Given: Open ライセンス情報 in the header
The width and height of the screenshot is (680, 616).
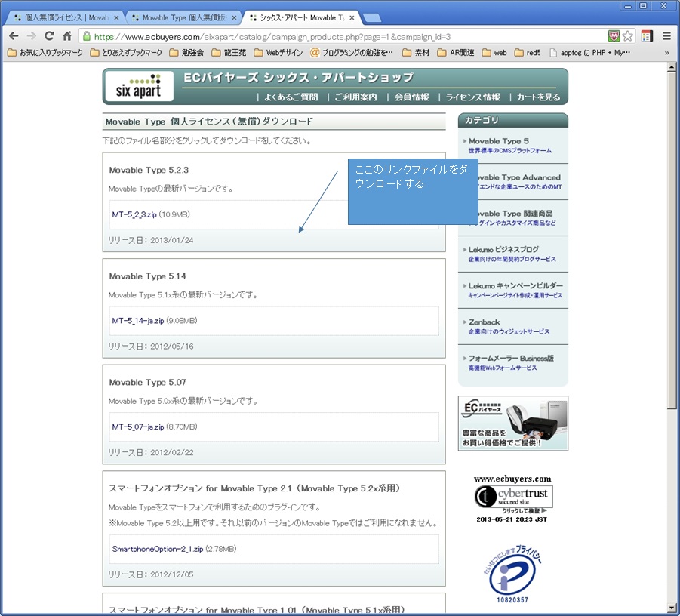Looking at the screenshot, I should coord(472,97).
